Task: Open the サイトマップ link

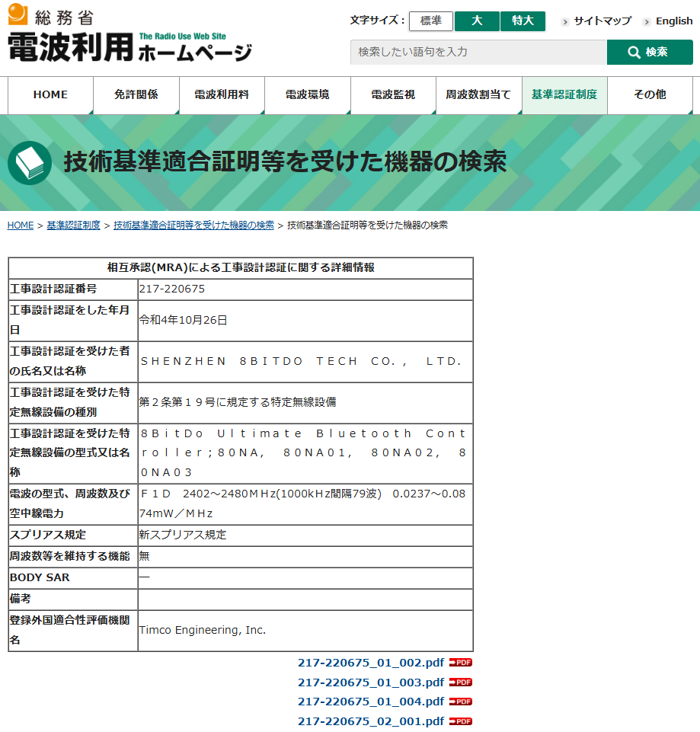Action: 603,21
